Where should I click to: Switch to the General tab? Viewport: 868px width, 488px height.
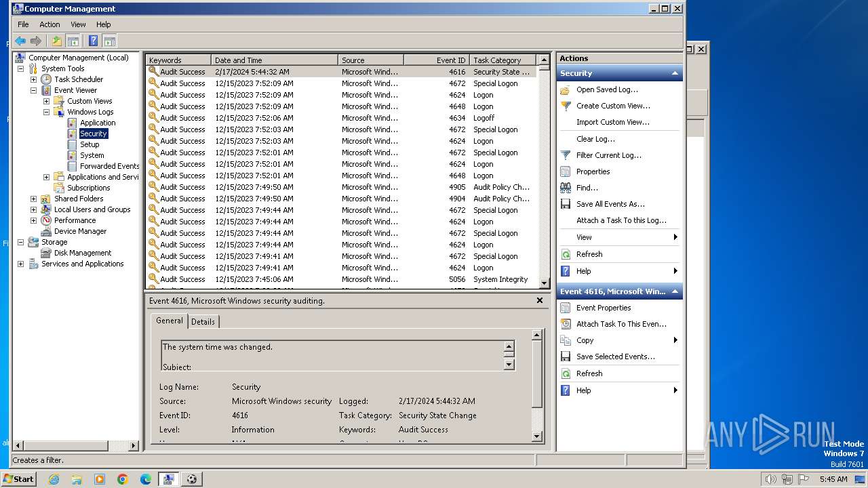point(170,321)
